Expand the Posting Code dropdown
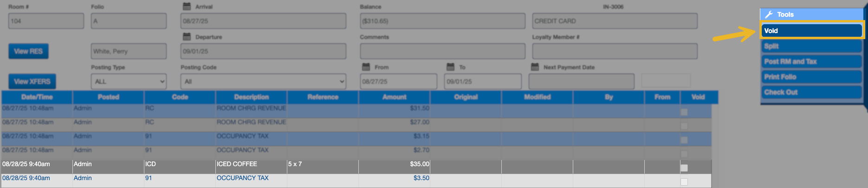 (x=263, y=81)
